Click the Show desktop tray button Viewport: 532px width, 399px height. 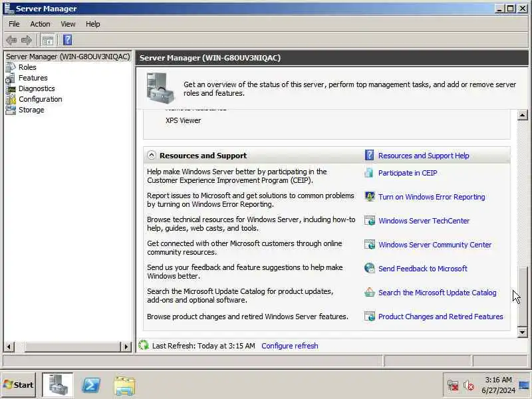524,385
